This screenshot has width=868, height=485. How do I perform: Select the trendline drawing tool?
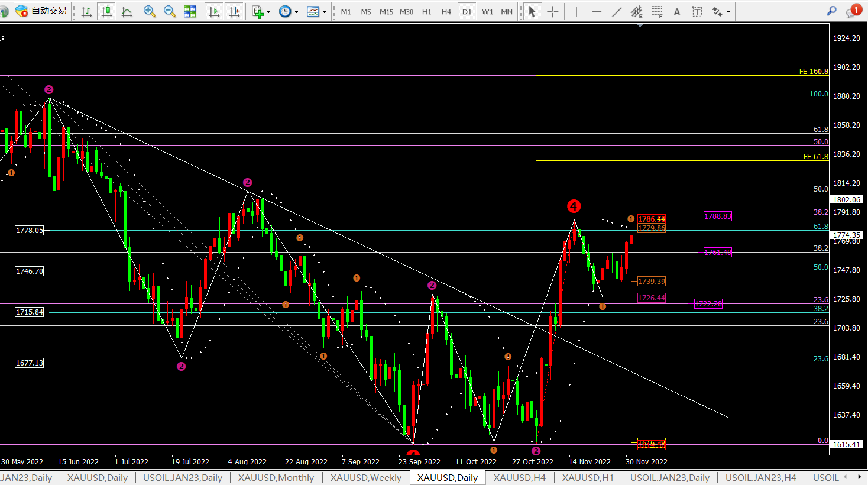617,11
